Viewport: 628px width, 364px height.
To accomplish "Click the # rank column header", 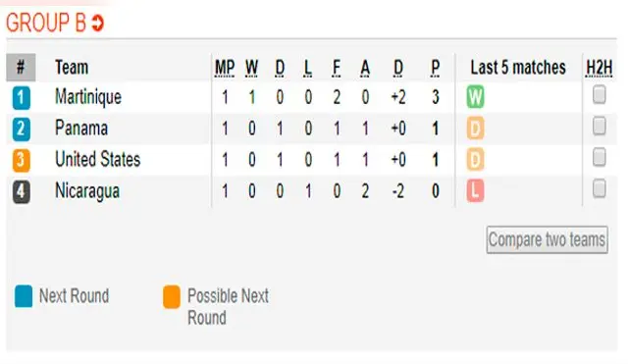I will [21, 68].
